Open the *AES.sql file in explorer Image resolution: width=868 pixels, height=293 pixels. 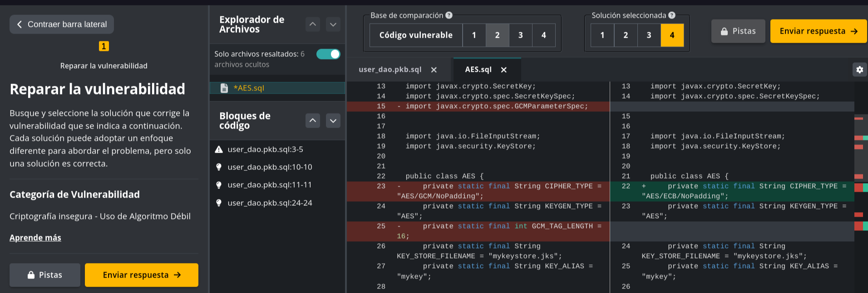click(x=277, y=88)
